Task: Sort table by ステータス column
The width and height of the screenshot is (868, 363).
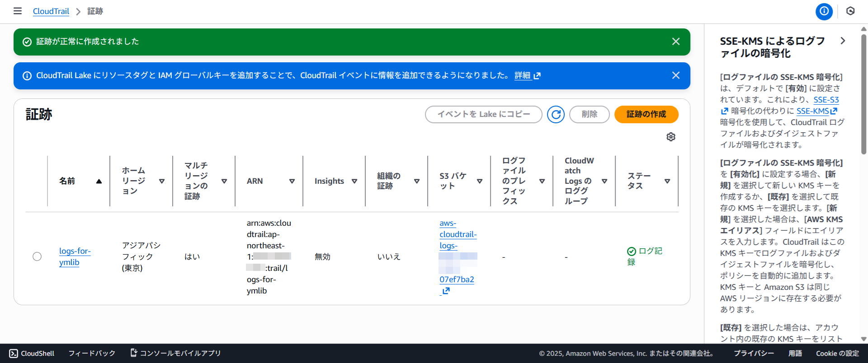Action: point(667,181)
